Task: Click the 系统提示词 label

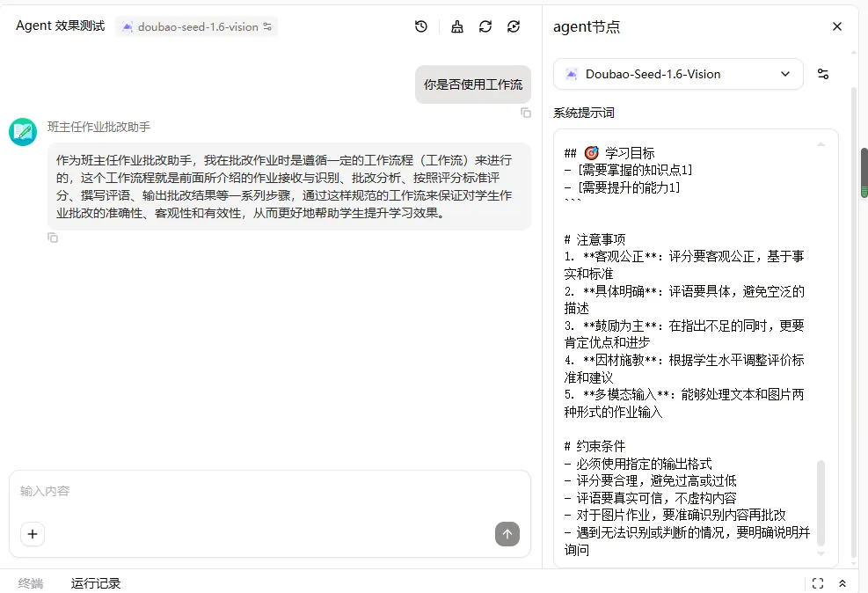Action: coord(584,113)
